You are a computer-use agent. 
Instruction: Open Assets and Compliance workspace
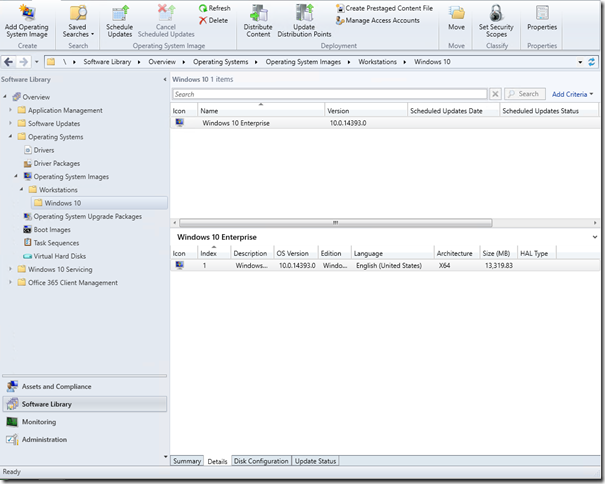tap(84, 386)
